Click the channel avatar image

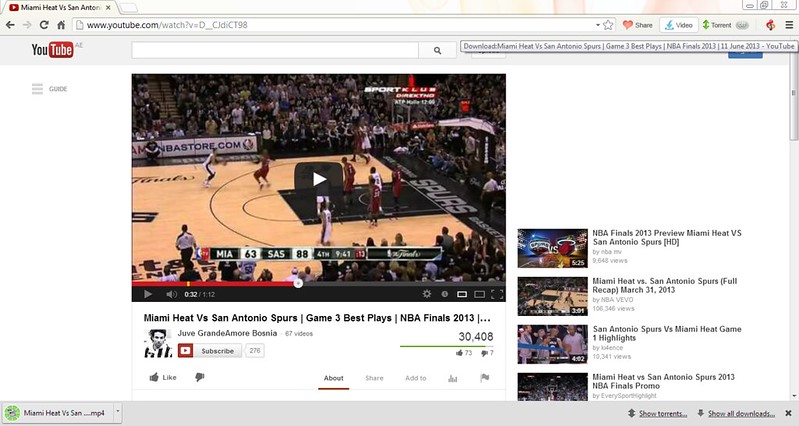click(x=158, y=343)
